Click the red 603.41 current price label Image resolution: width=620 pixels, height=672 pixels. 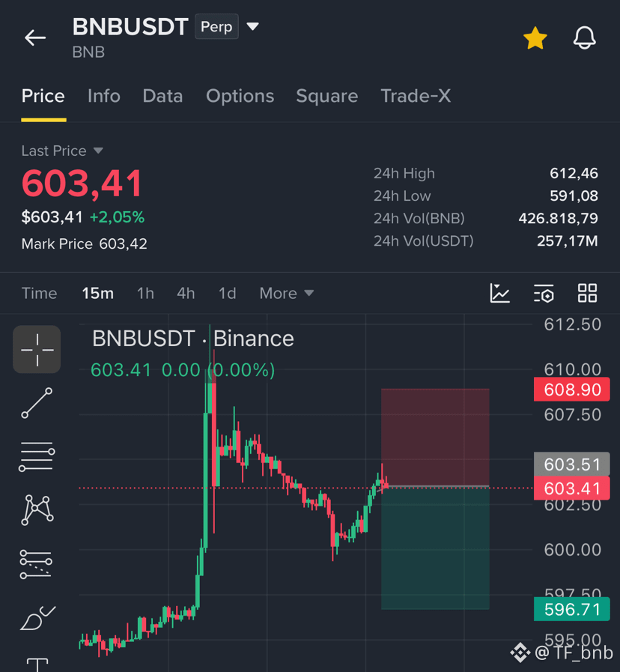tap(571, 488)
